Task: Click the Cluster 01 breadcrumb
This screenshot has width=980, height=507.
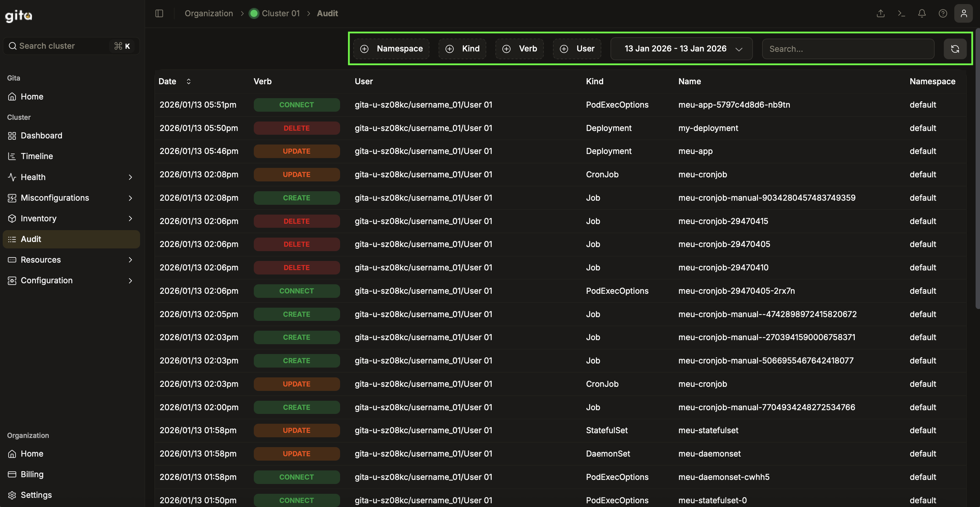Action: coord(281,14)
